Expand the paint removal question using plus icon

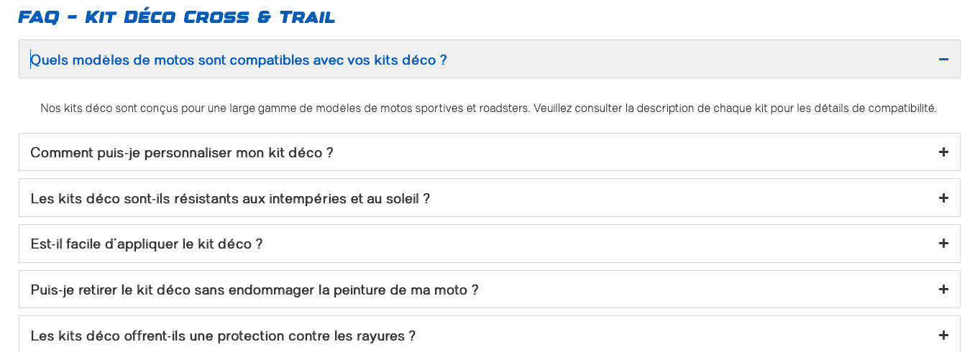[x=943, y=290]
